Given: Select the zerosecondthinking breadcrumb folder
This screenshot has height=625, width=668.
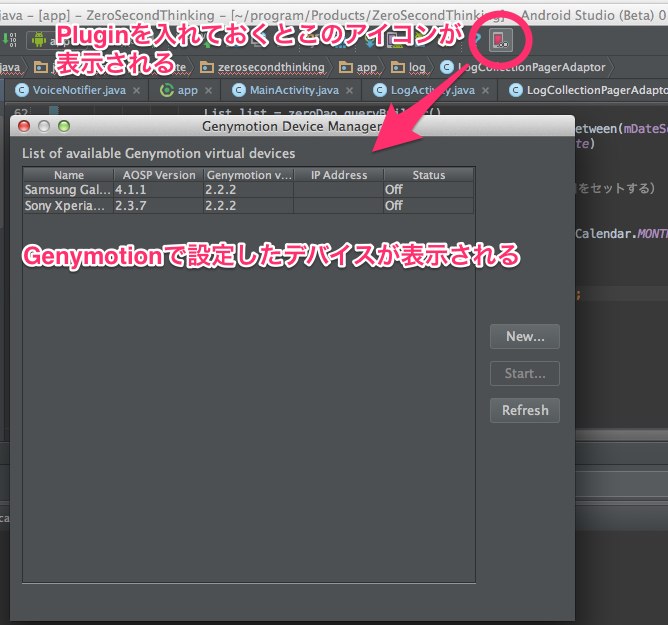Looking at the screenshot, I should coord(262,67).
